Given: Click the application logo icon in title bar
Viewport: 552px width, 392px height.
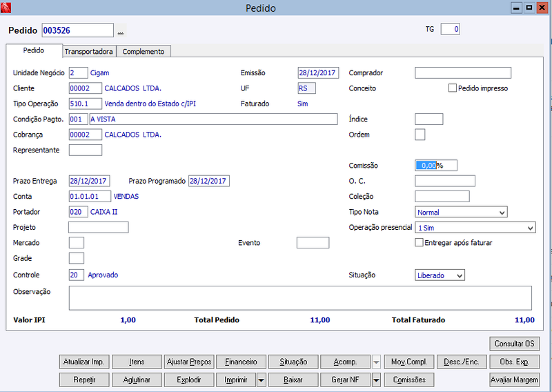Looking at the screenshot, I should (x=6, y=8).
